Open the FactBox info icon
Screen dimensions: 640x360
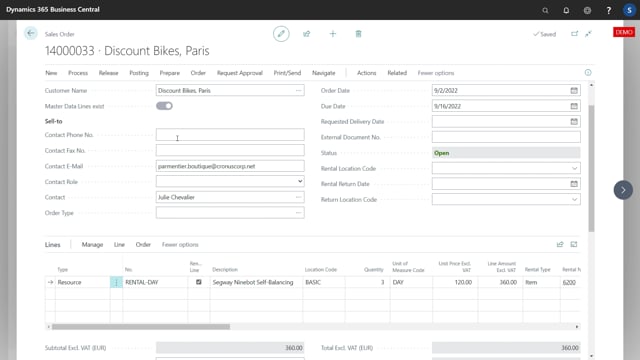[588, 73]
